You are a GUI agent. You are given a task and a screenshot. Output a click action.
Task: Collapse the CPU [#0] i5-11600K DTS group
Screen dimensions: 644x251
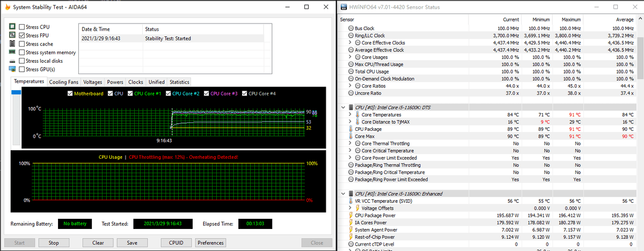(343, 107)
